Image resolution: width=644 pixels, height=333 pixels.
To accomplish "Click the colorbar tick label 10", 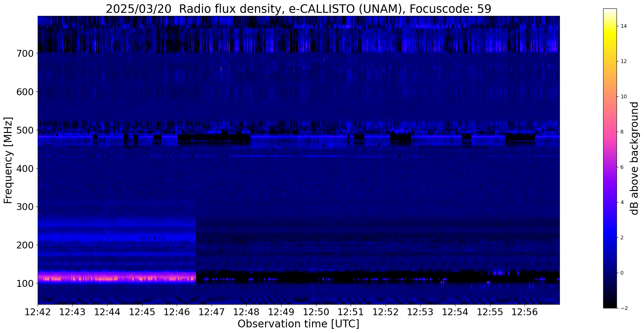I will coord(624,97).
